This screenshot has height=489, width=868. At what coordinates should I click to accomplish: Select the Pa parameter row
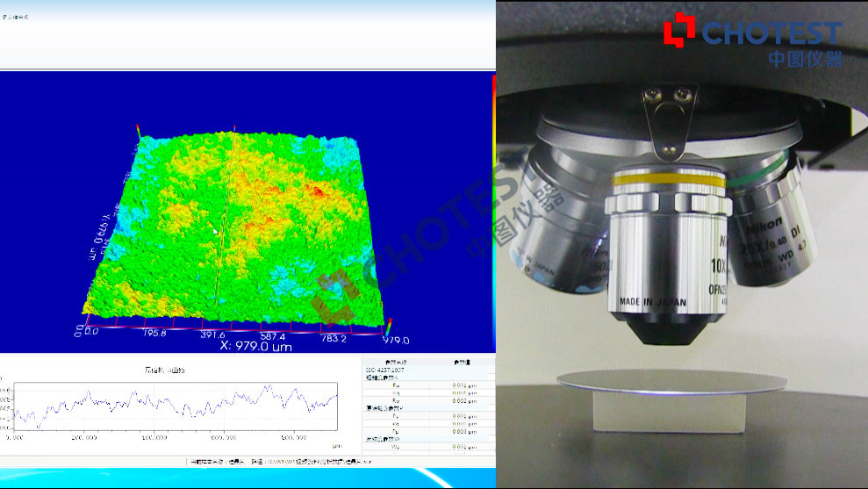coord(396,416)
